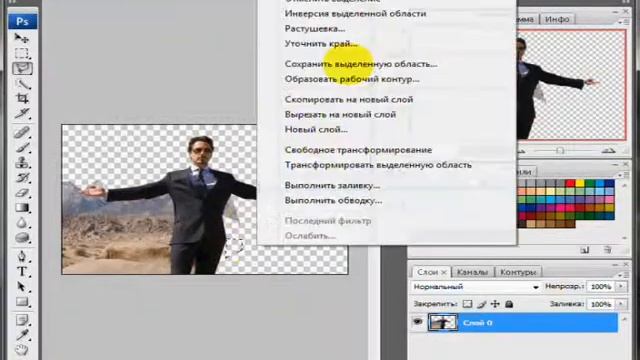The height and width of the screenshot is (360, 640).
Task: Select the Slice tool
Action: coord(22,113)
